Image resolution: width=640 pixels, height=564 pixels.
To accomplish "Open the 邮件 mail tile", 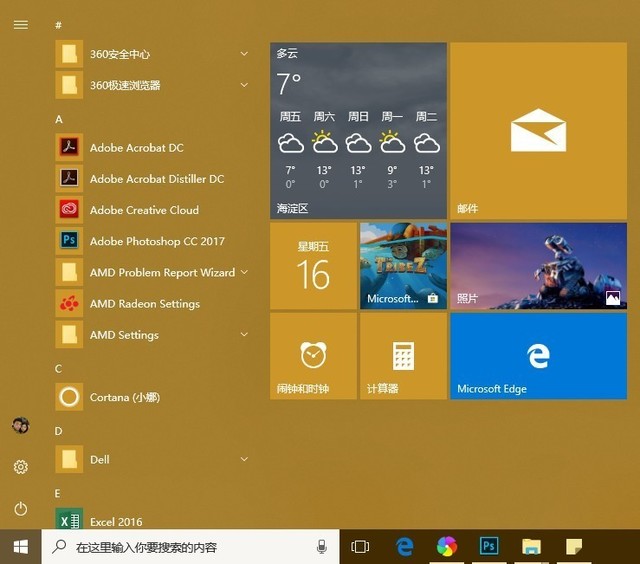I will [x=538, y=131].
